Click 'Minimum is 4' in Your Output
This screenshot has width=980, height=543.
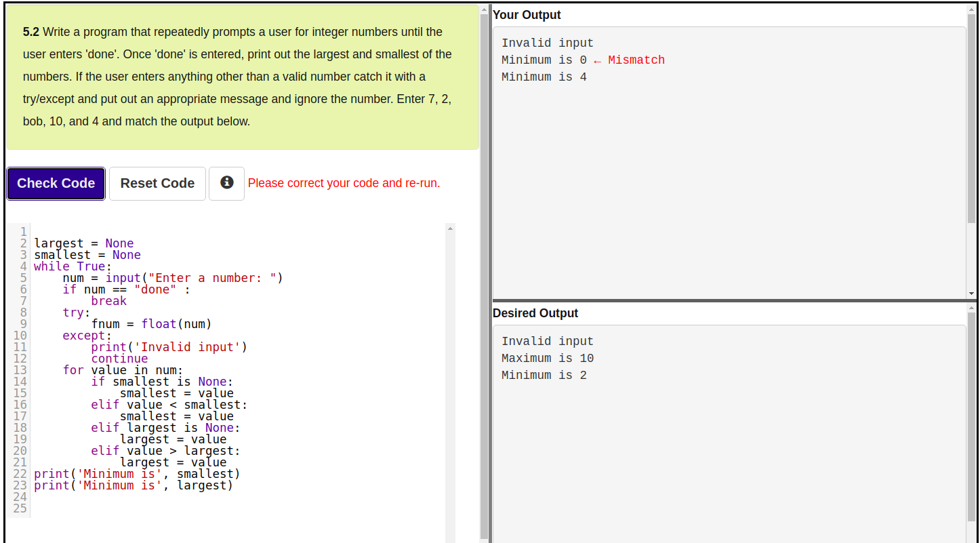[544, 77]
